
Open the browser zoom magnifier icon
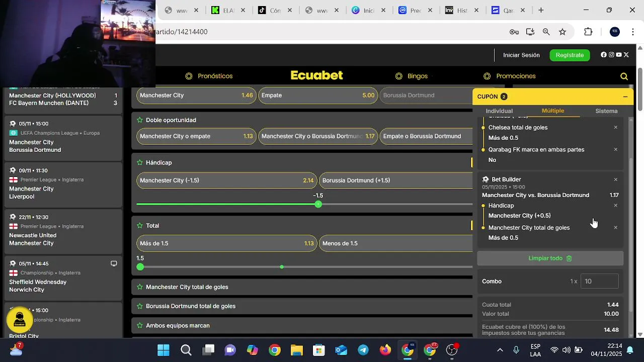546,32
